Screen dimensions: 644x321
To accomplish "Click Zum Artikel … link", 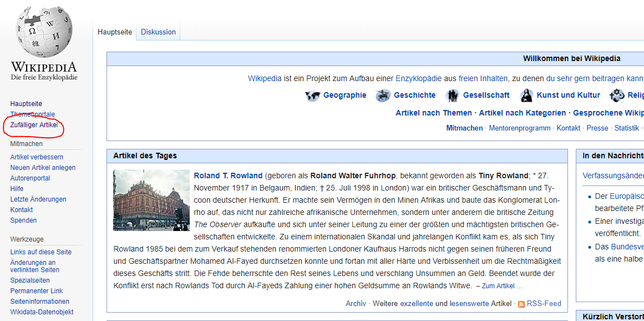I will click(x=502, y=286).
